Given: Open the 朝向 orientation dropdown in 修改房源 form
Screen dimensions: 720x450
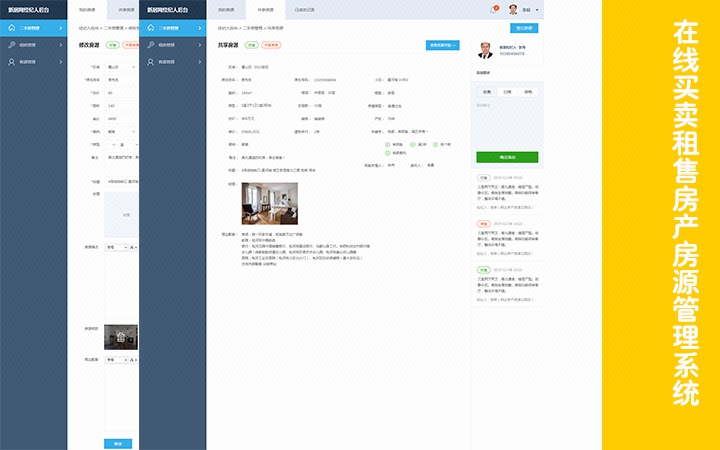Looking at the screenshot, I should [x=121, y=132].
